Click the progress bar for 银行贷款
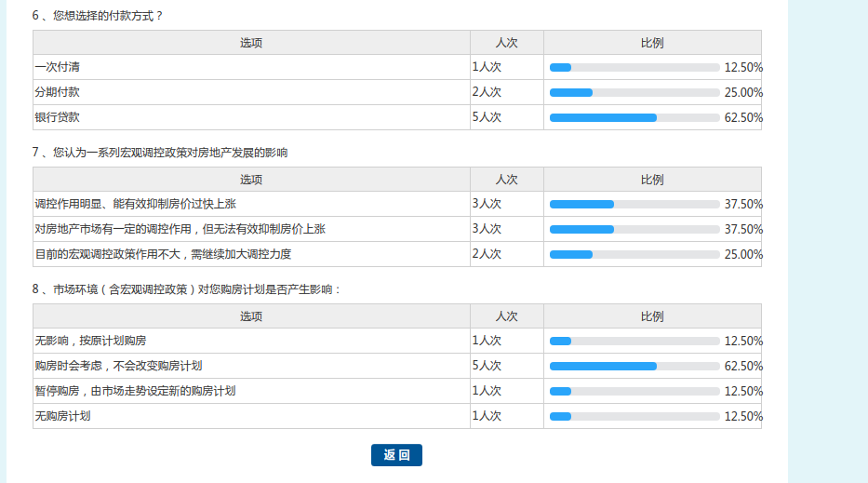868x483 pixels. (x=634, y=118)
